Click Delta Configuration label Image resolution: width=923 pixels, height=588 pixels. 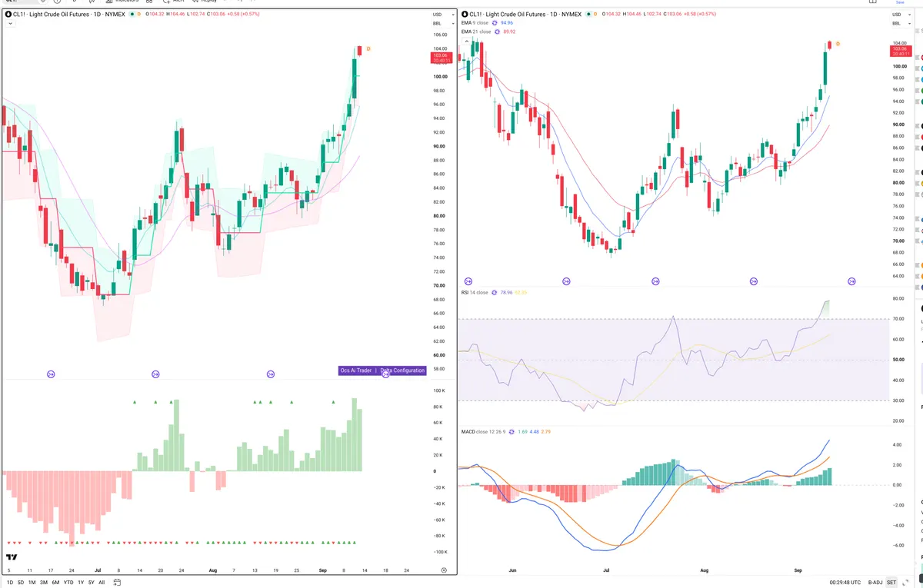click(x=402, y=370)
